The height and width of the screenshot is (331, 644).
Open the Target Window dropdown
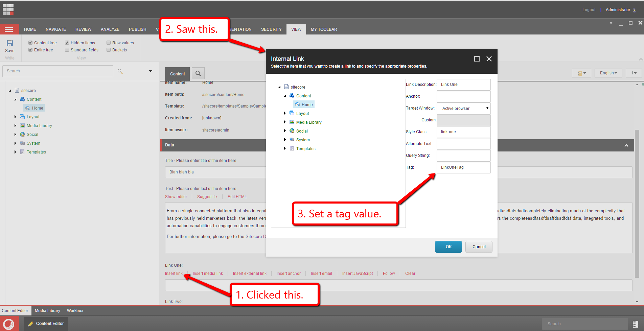click(463, 109)
